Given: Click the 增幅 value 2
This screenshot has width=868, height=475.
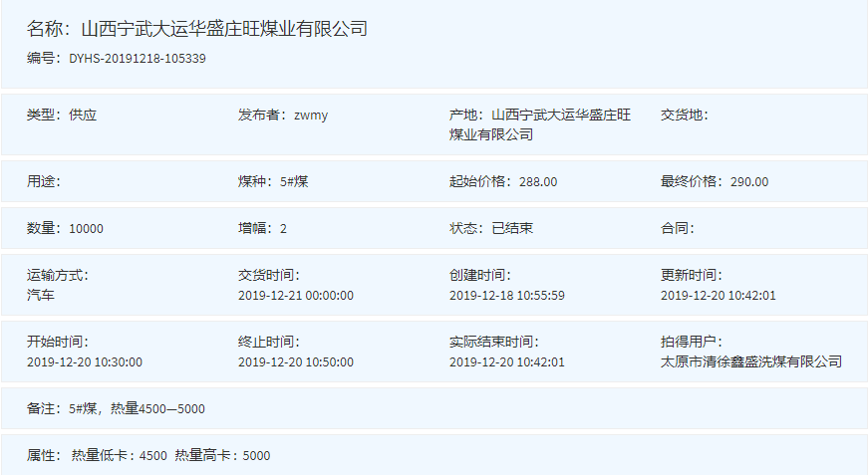Looking at the screenshot, I should pyautogui.click(x=283, y=229).
